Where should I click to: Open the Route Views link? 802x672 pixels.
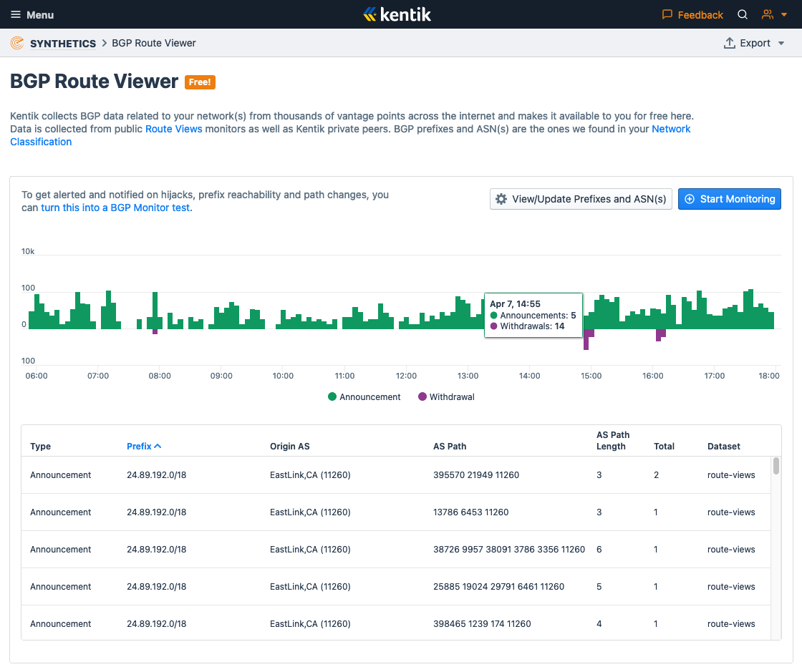point(173,129)
